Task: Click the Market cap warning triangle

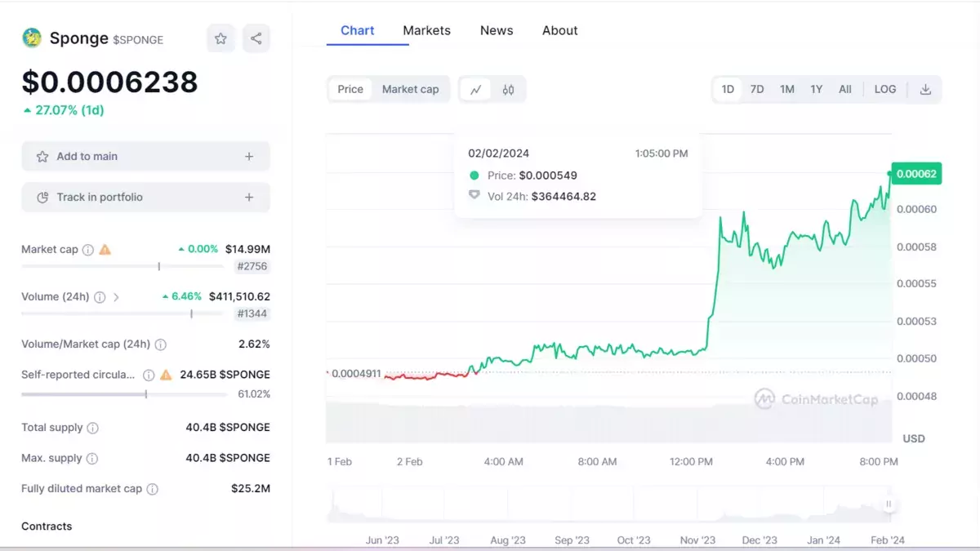Action: pyautogui.click(x=105, y=250)
